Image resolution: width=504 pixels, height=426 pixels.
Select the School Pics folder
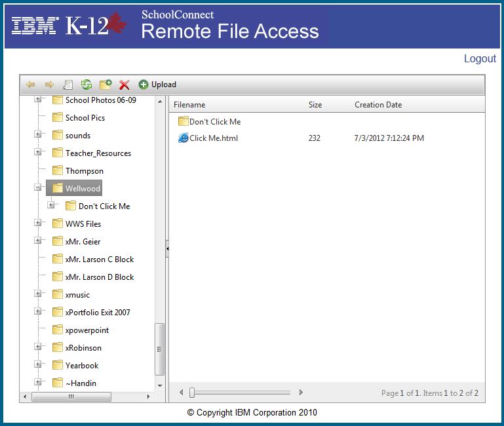85,118
